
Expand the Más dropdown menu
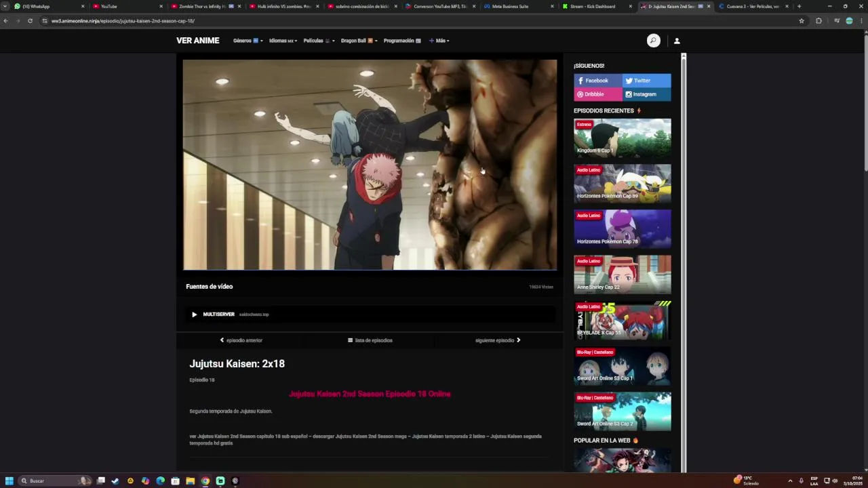click(x=439, y=41)
